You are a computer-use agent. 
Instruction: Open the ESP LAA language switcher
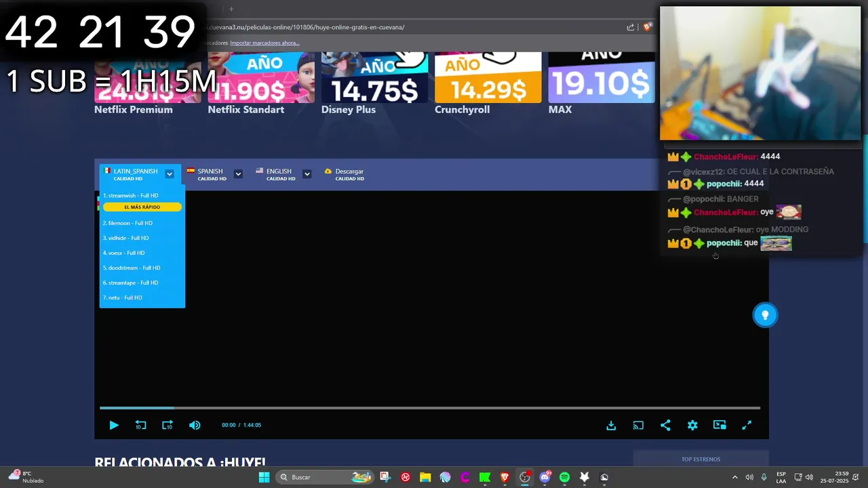pos(781,477)
